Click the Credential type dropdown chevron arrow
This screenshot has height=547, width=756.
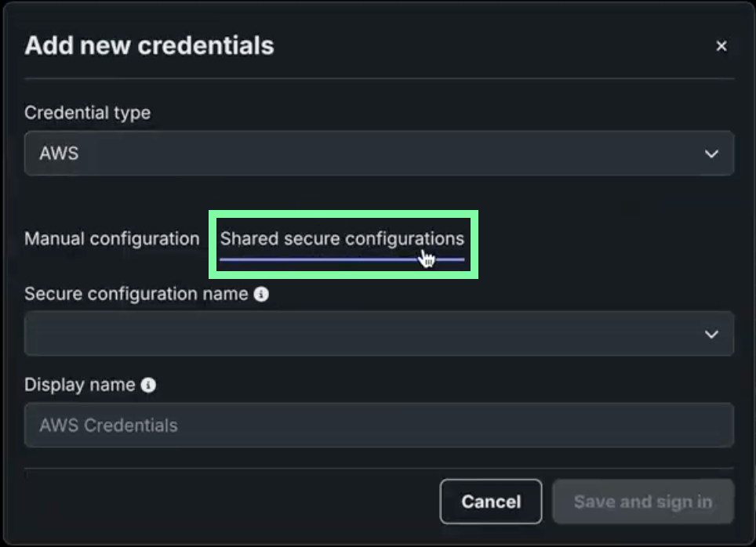[711, 154]
